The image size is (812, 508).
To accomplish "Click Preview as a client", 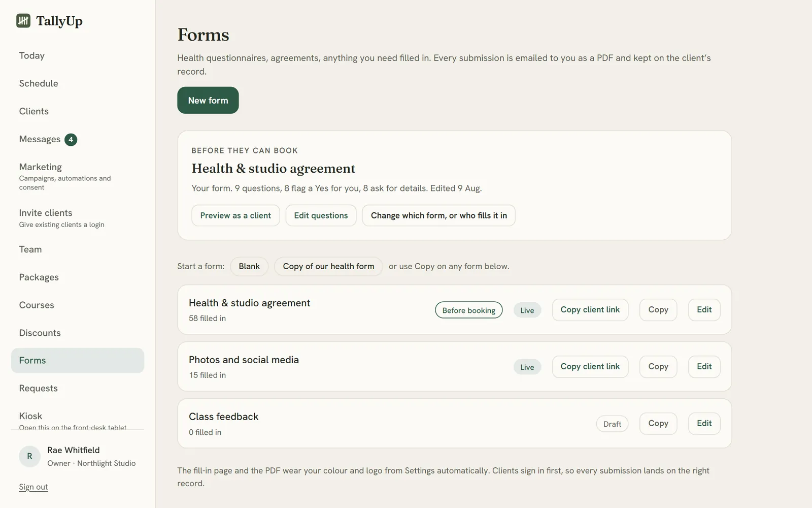I will (235, 215).
